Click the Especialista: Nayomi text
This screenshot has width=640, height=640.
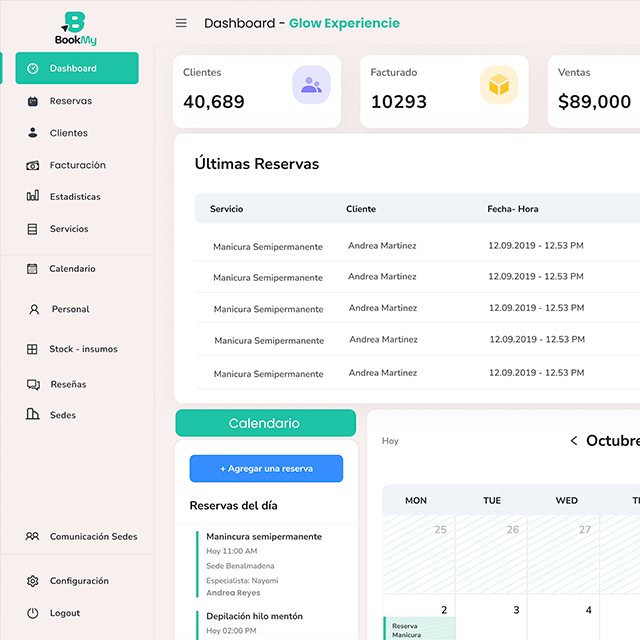[x=242, y=581]
